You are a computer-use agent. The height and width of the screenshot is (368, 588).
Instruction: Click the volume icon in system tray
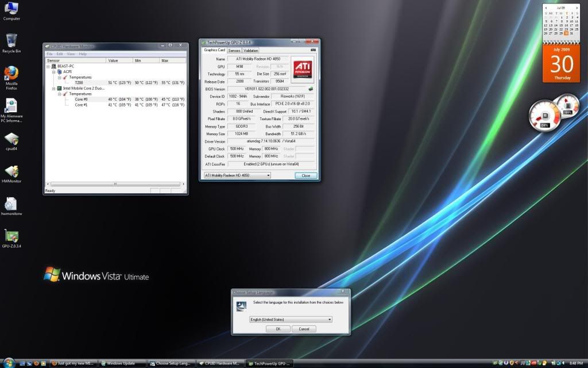coord(563,363)
